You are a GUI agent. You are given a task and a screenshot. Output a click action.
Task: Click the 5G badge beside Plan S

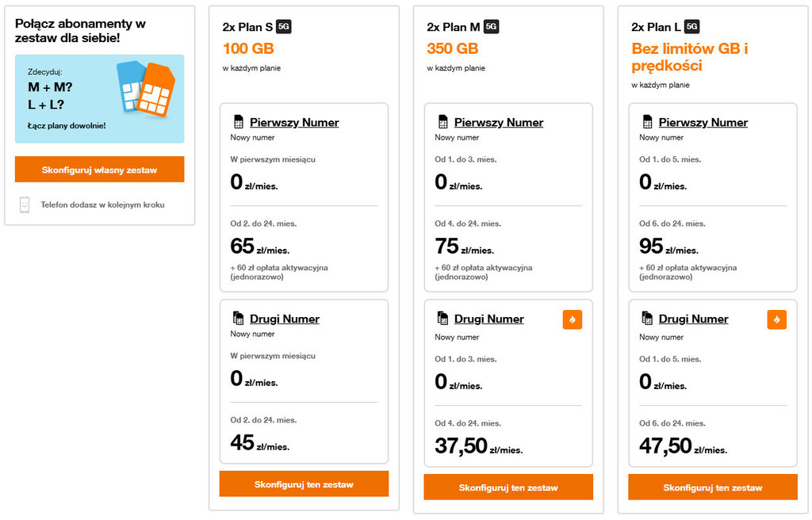pos(284,27)
